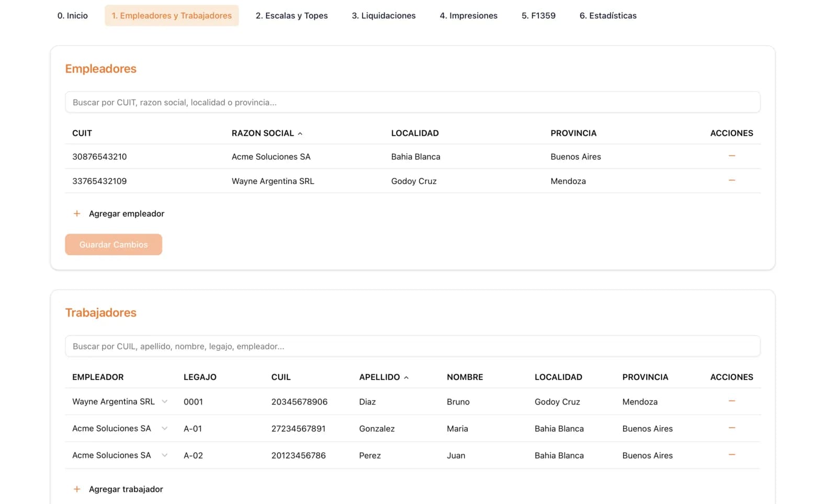This screenshot has height=504, width=837.
Task: Edit the legajo A-01 cell
Action: (x=193, y=429)
